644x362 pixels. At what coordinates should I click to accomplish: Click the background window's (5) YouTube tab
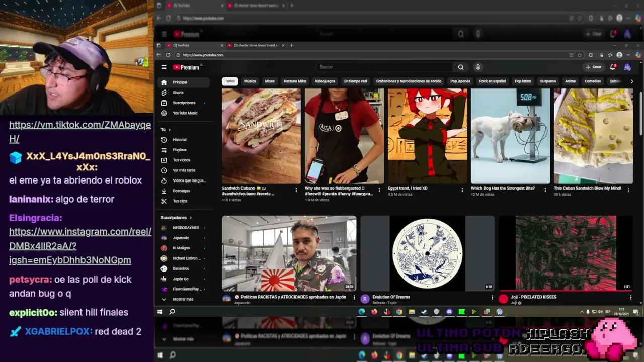click(x=194, y=6)
